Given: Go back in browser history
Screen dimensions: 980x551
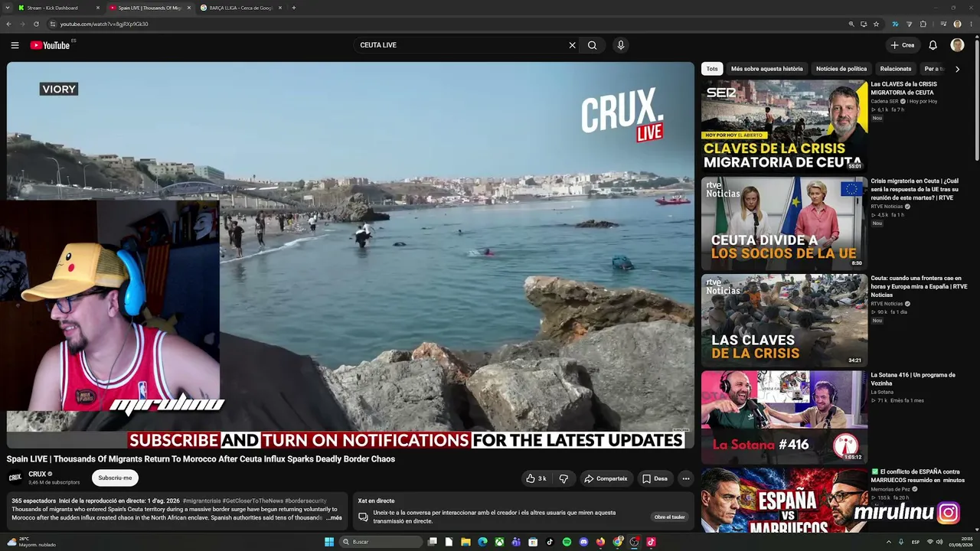Looking at the screenshot, I should pyautogui.click(x=8, y=24).
